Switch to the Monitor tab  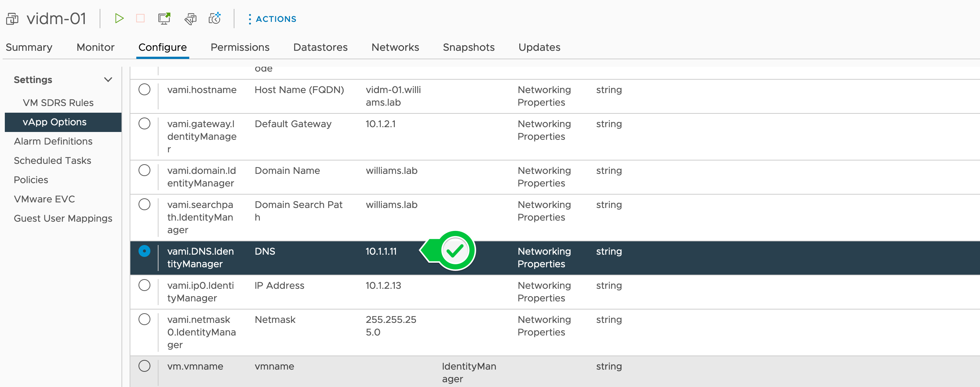point(96,47)
